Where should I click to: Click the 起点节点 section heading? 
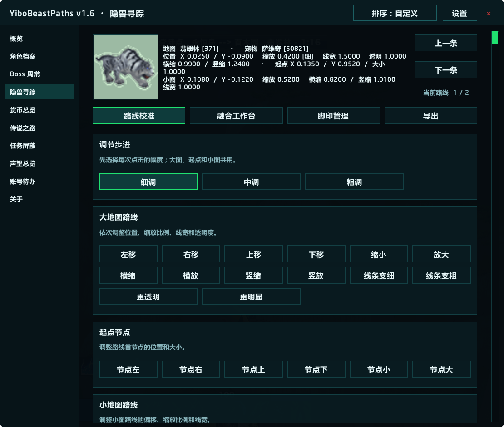click(x=115, y=332)
